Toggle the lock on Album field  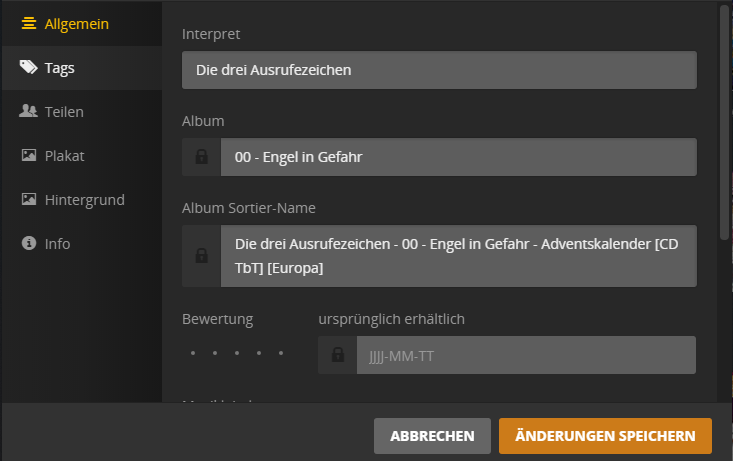201,157
